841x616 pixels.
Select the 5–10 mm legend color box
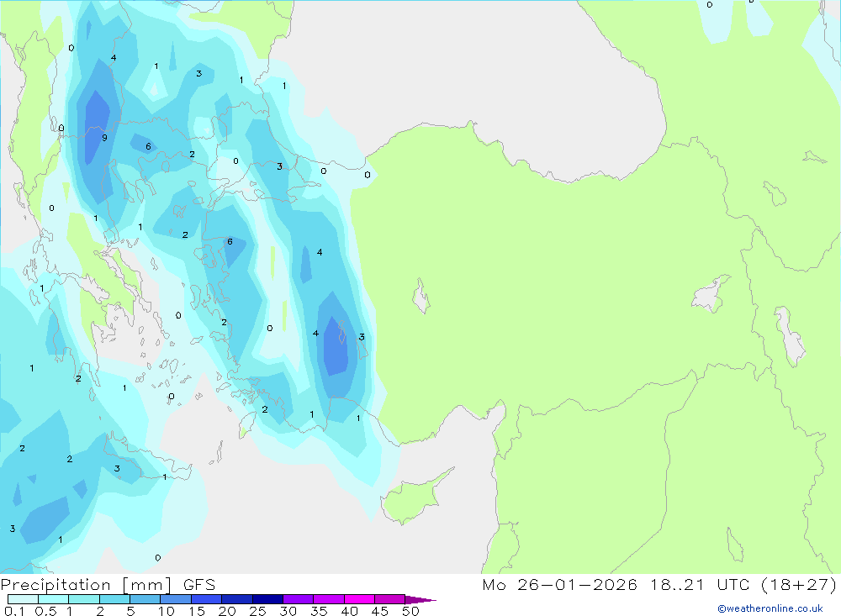pyautogui.click(x=145, y=599)
